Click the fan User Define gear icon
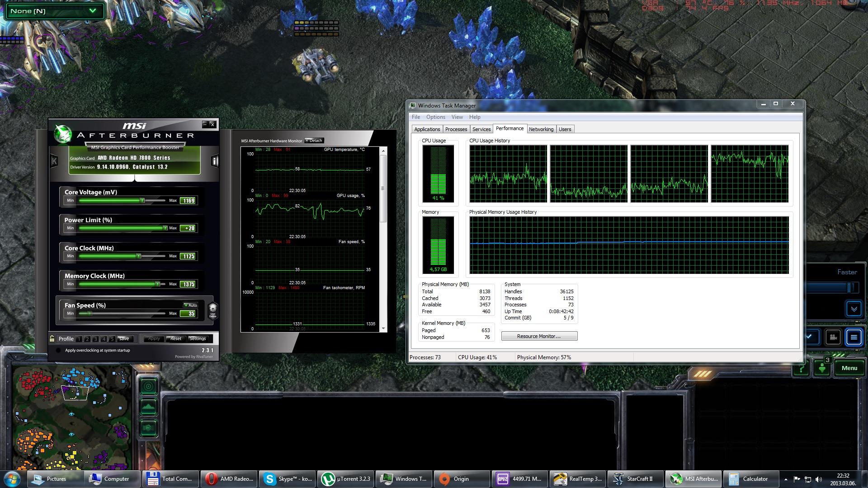 point(212,310)
